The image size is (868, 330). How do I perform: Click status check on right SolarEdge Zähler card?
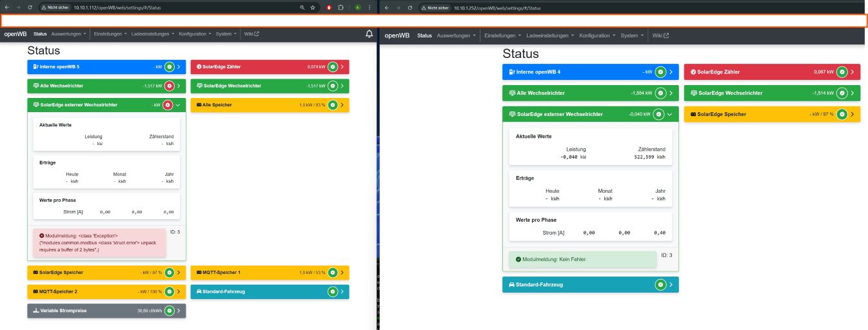pyautogui.click(x=842, y=72)
